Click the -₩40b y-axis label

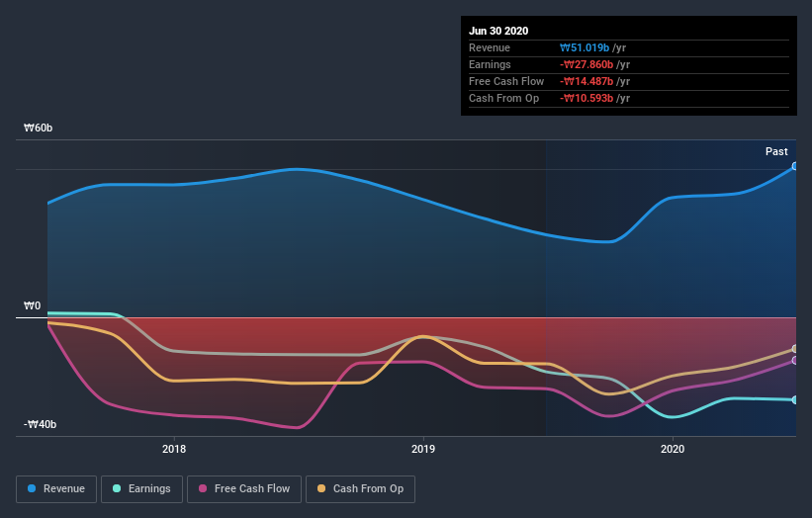point(40,424)
